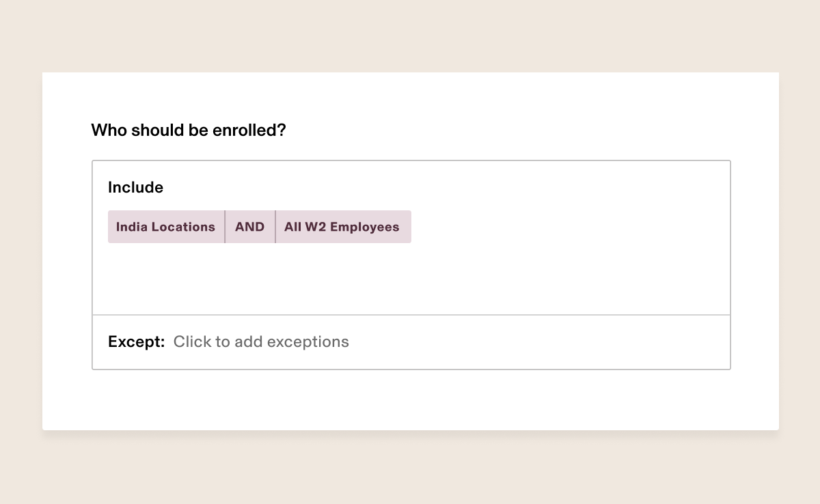Select the India Locations chip
Viewport: 820px width, 504px height.
click(165, 227)
